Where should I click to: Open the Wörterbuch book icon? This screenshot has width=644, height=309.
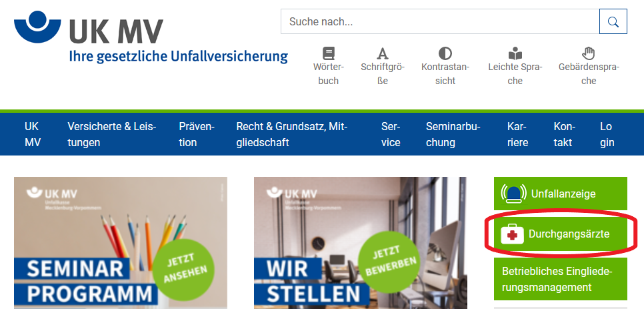click(328, 53)
